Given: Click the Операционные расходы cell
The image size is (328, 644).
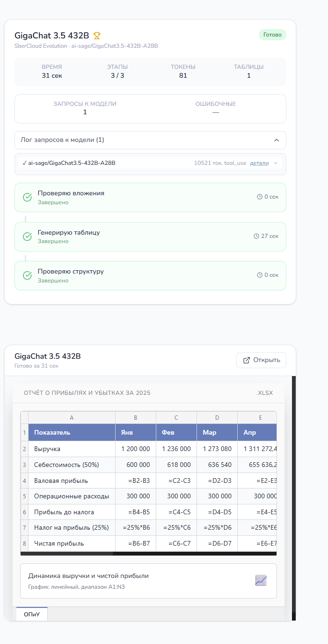Looking at the screenshot, I should pyautogui.click(x=72, y=496).
